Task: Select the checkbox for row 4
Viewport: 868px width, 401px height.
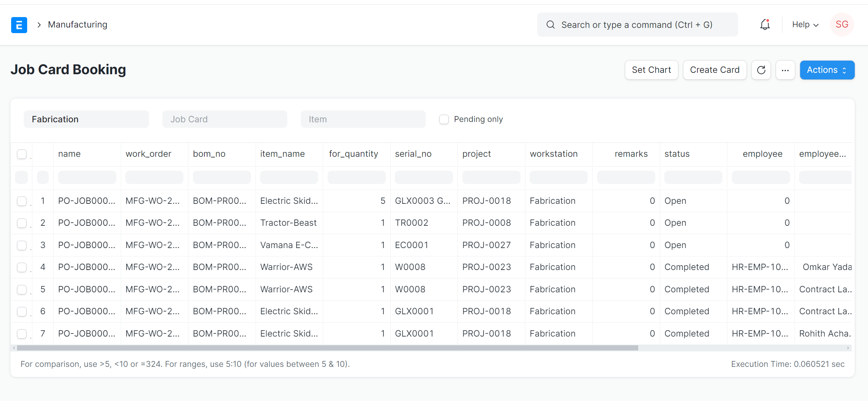Action: [x=22, y=267]
